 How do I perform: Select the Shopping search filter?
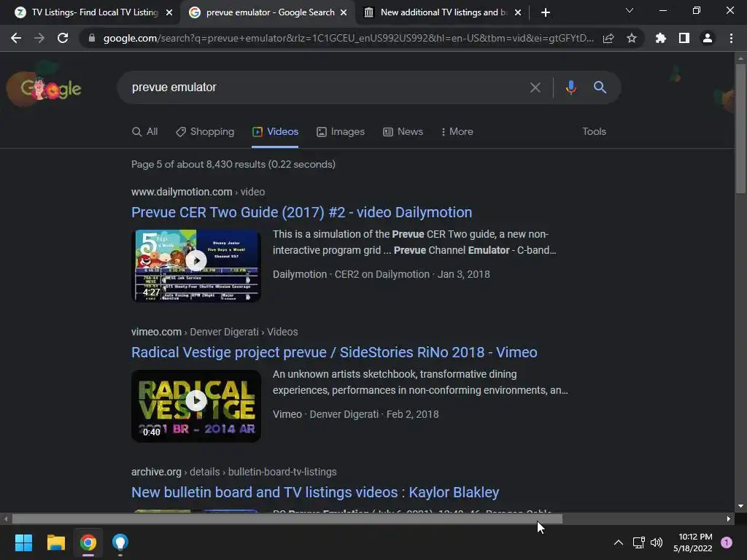(x=205, y=131)
